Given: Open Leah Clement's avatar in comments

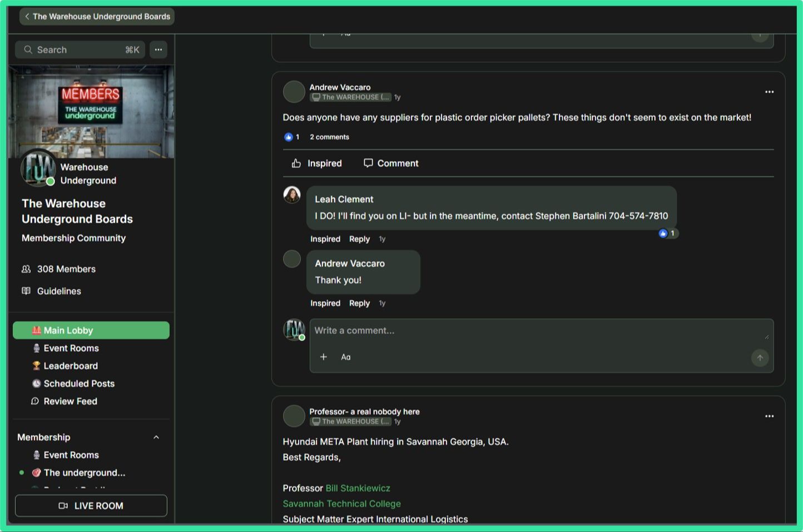Looking at the screenshot, I should [292, 195].
